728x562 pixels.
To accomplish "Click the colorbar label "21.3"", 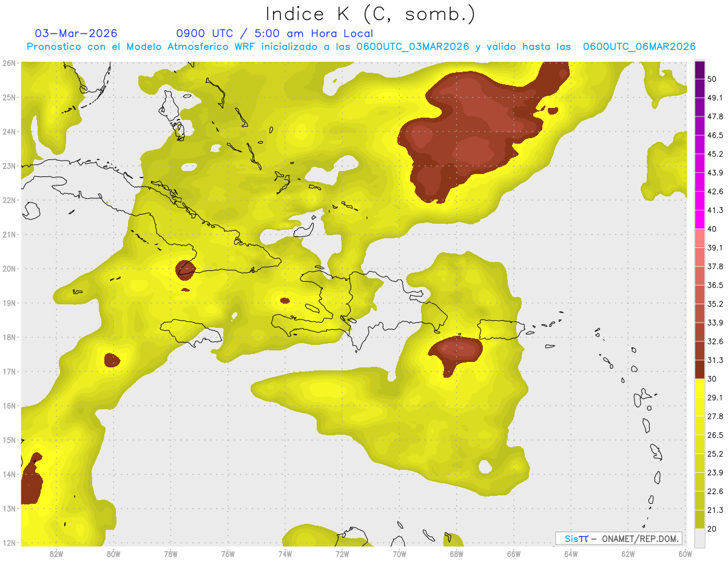I will tap(715, 510).
